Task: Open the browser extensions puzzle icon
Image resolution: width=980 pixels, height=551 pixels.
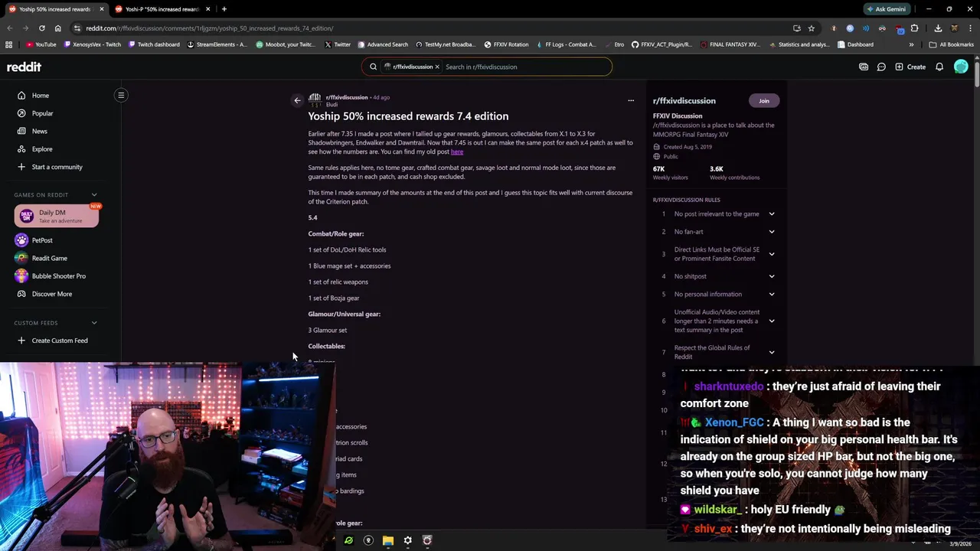Action: (914, 28)
